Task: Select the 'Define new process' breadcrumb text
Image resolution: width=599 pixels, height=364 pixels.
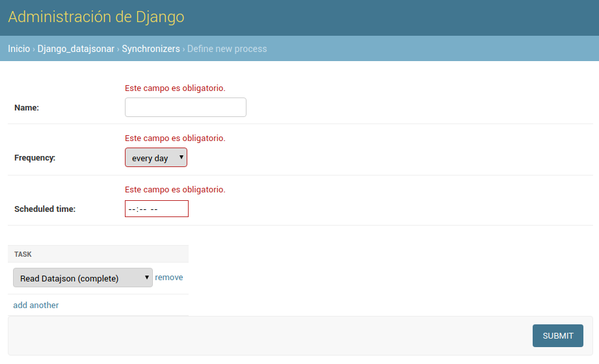Action: (227, 49)
